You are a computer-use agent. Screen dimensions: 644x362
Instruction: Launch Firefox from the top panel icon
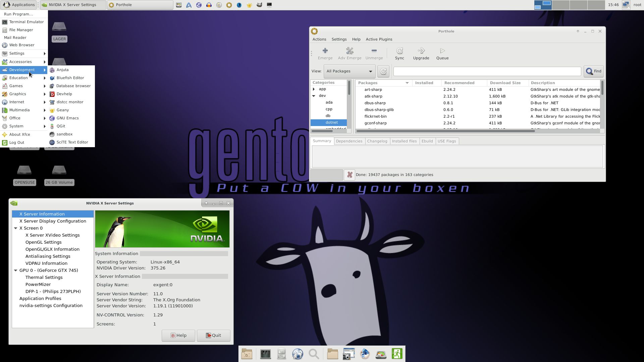coord(239,5)
